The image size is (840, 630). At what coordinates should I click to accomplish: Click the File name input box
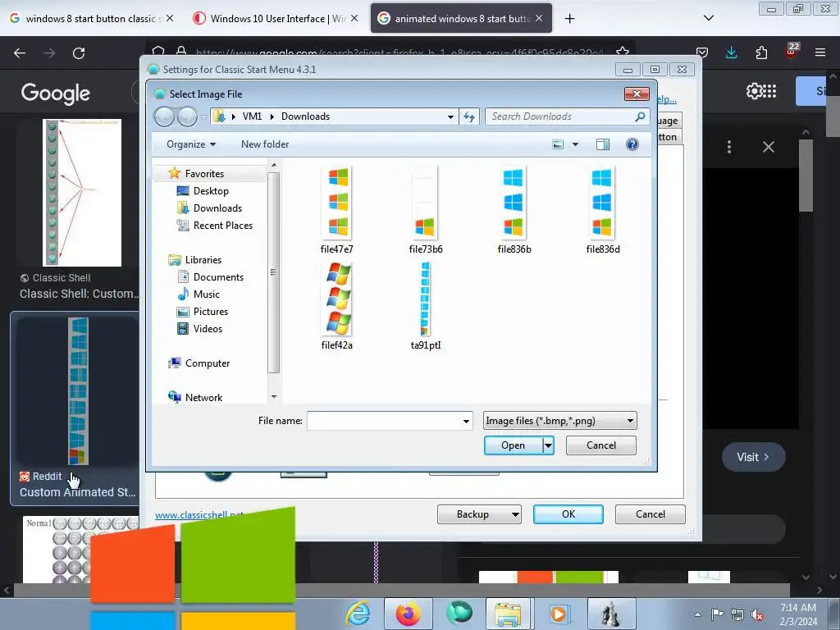click(384, 421)
